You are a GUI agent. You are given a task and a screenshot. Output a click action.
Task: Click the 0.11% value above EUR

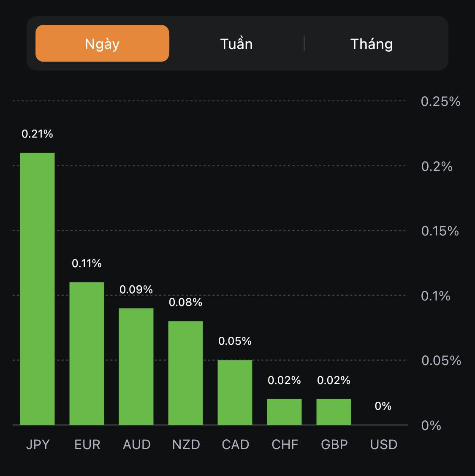pos(87,263)
